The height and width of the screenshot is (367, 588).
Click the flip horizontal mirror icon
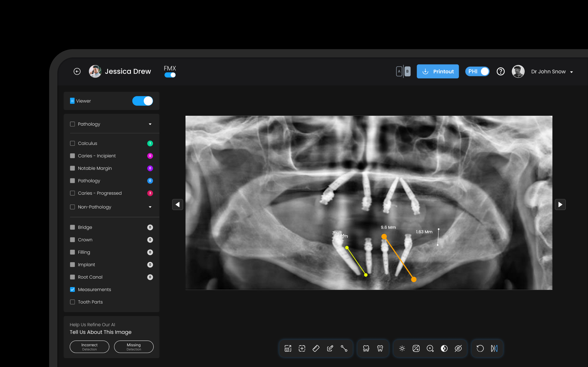point(494,348)
